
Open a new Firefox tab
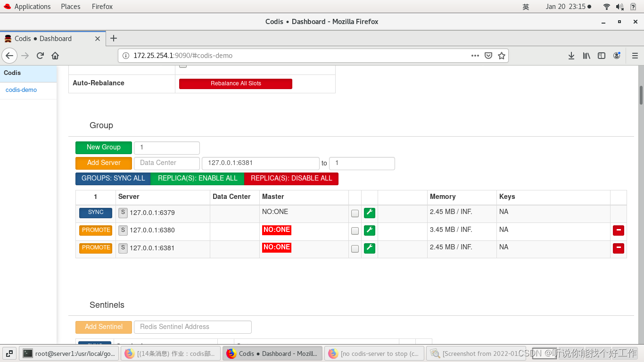114,39
